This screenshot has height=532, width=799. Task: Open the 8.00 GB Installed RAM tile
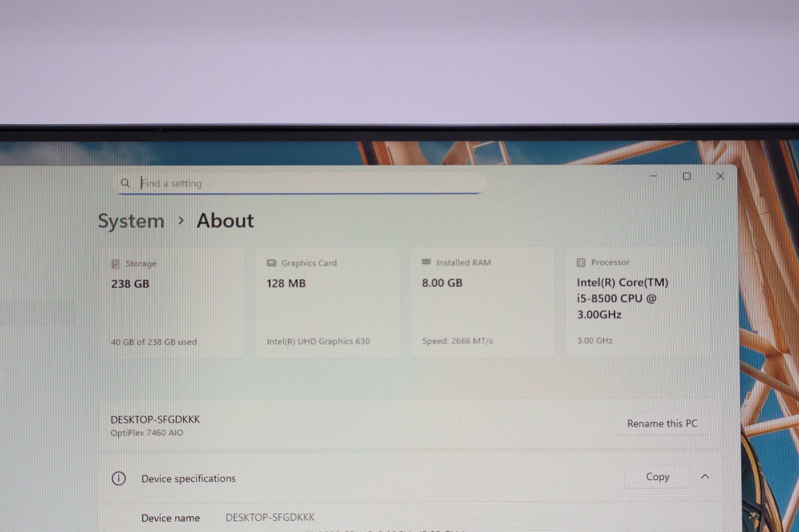[482, 302]
